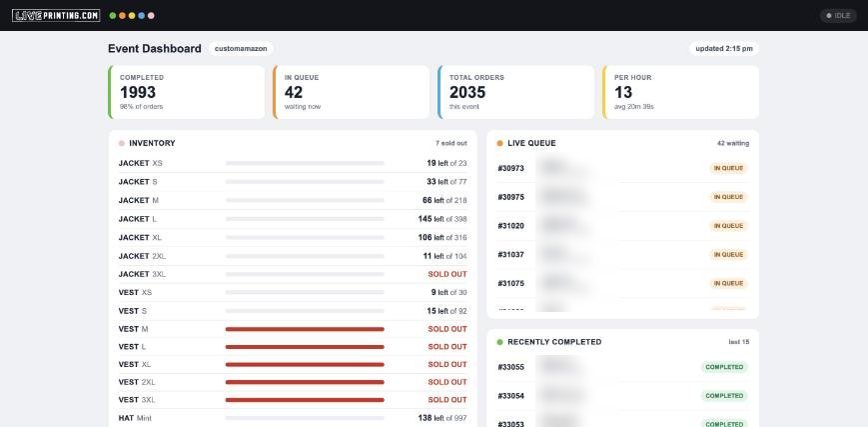868x427 pixels.
Task: Click the customamazon event tag
Action: click(x=241, y=49)
